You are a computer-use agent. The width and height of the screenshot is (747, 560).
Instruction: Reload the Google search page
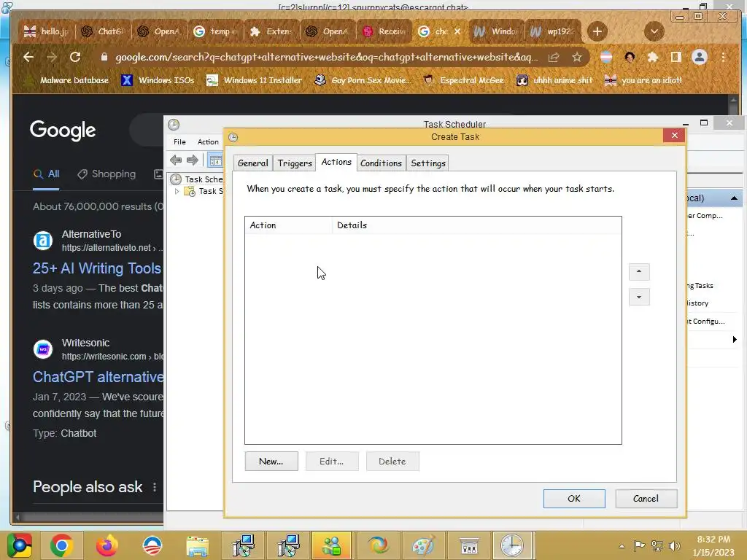coord(75,58)
